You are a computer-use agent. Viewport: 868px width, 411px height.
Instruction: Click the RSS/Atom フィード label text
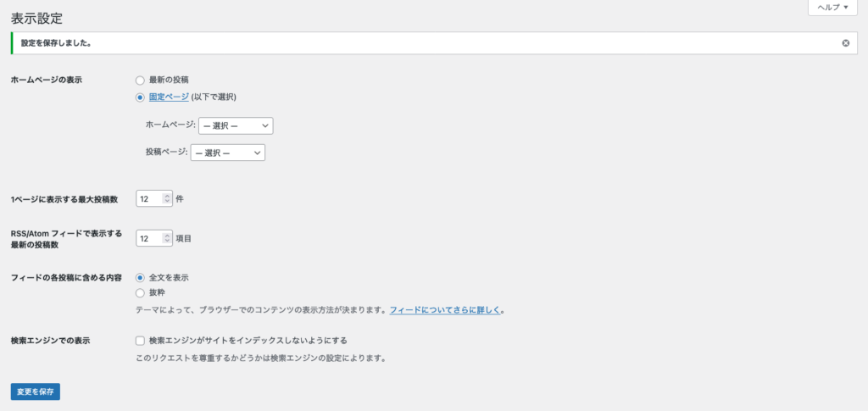[66, 233]
